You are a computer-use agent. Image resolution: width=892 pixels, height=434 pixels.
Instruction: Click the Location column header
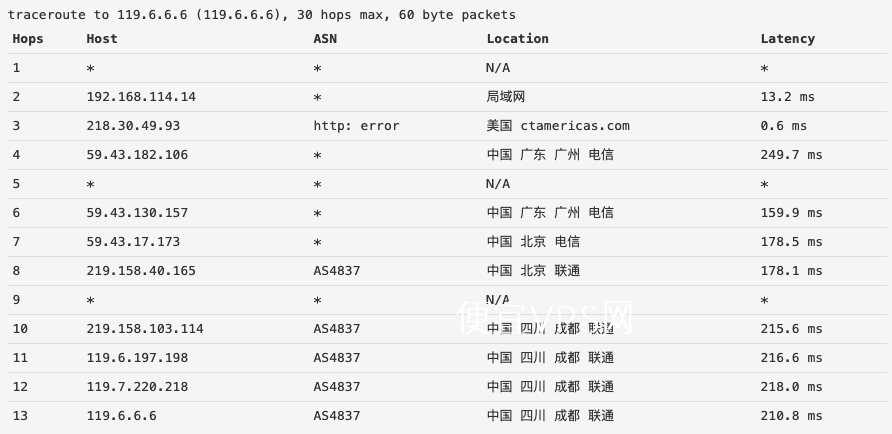coord(517,39)
